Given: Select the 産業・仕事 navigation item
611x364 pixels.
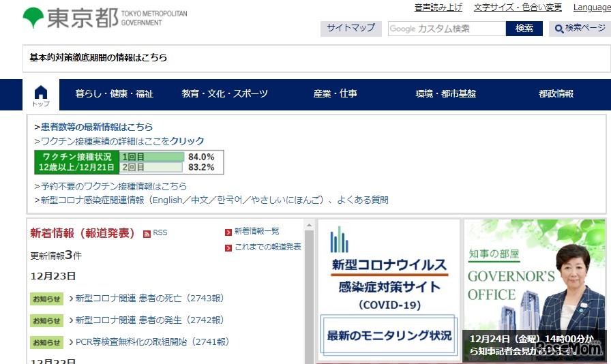Looking at the screenshot, I should pyautogui.click(x=335, y=94).
